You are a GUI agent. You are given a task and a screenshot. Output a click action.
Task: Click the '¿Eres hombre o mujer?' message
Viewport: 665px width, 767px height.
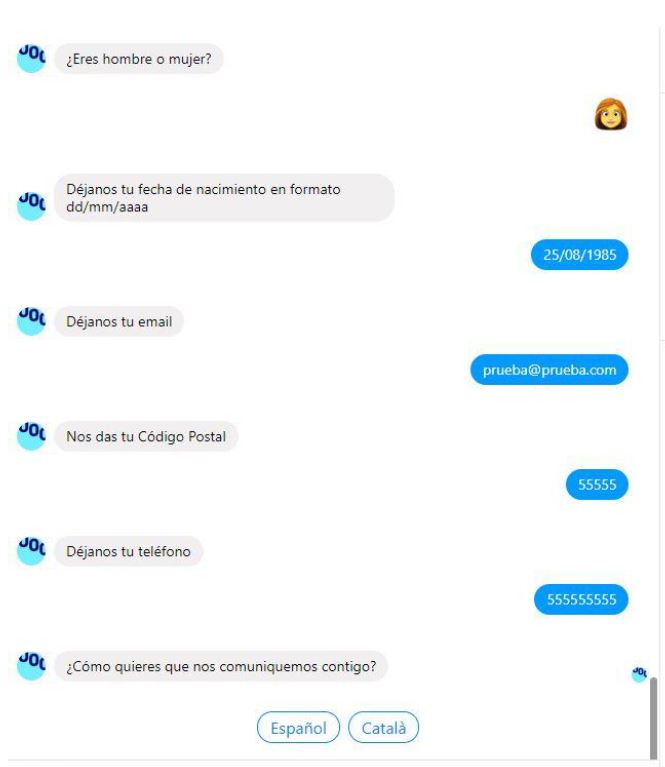pyautogui.click(x=139, y=59)
